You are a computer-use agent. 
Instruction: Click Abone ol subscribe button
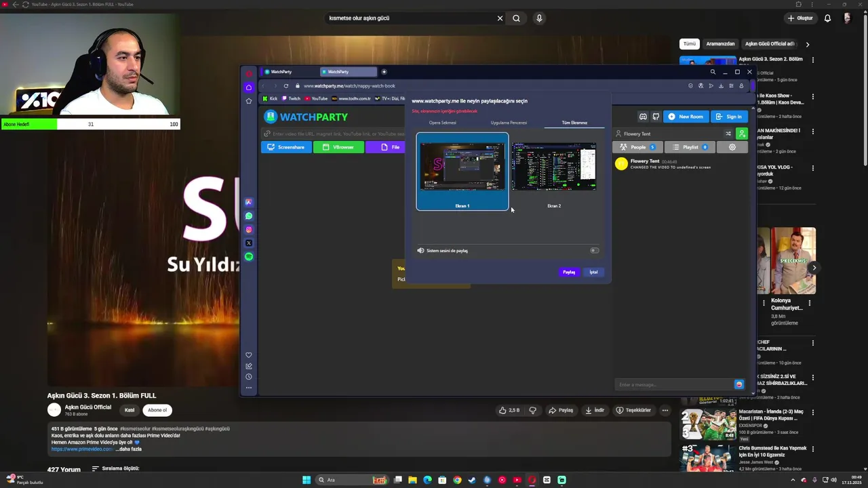coord(157,410)
